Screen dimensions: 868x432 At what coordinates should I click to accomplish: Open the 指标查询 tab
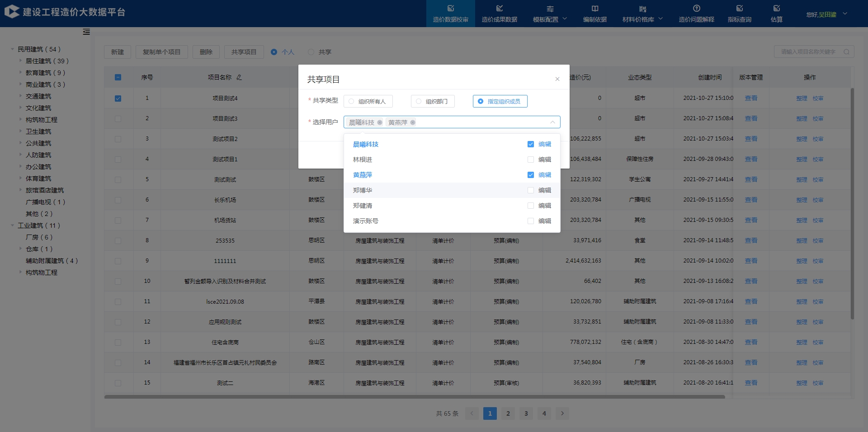[x=740, y=14]
